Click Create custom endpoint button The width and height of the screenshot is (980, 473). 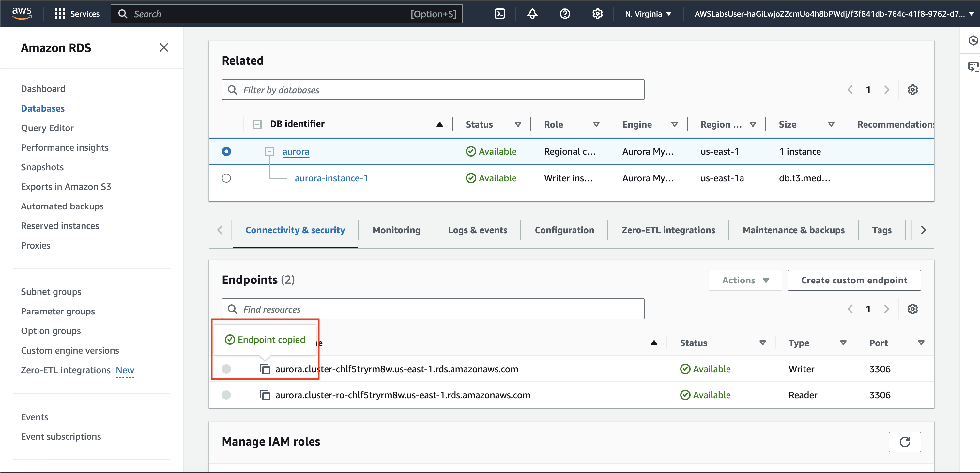pyautogui.click(x=854, y=281)
